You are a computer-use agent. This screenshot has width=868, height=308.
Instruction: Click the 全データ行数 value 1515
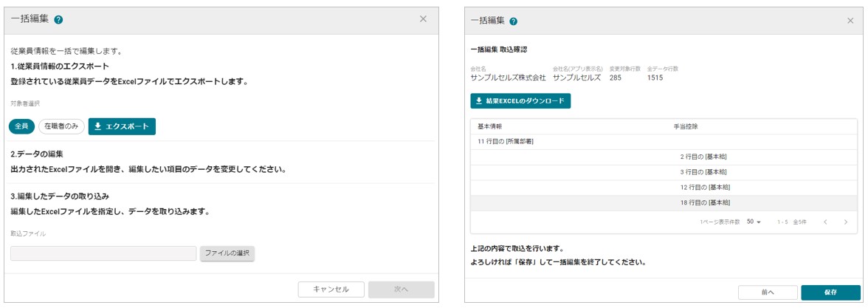click(655, 78)
